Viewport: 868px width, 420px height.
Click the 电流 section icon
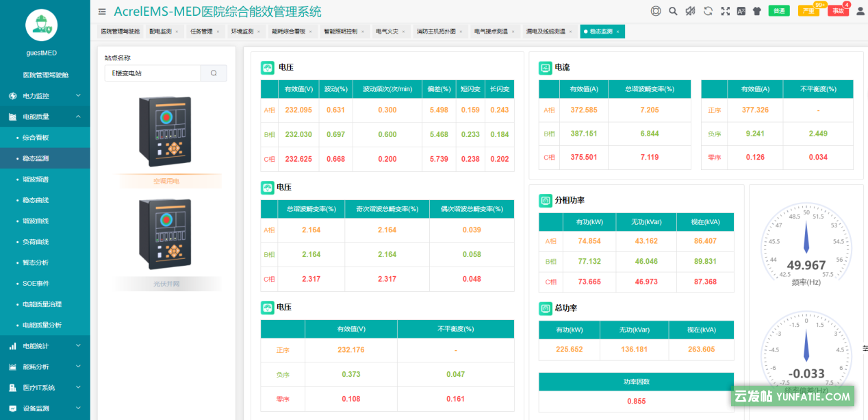coord(545,68)
